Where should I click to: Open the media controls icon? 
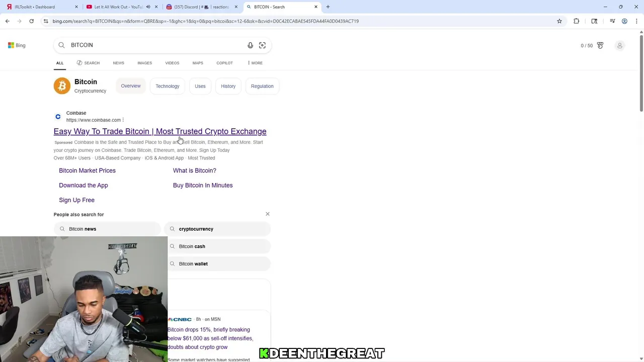(x=612, y=21)
